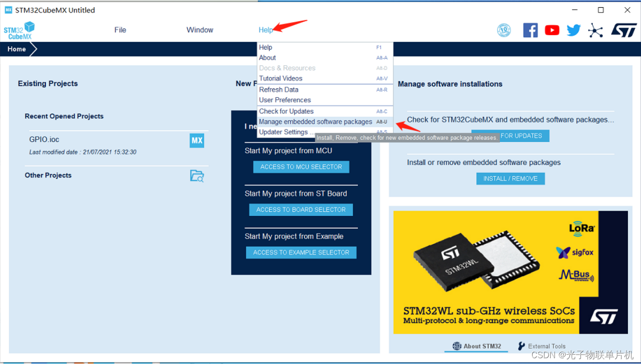Open the YouTube icon link
The height and width of the screenshot is (364, 641).
tap(552, 30)
